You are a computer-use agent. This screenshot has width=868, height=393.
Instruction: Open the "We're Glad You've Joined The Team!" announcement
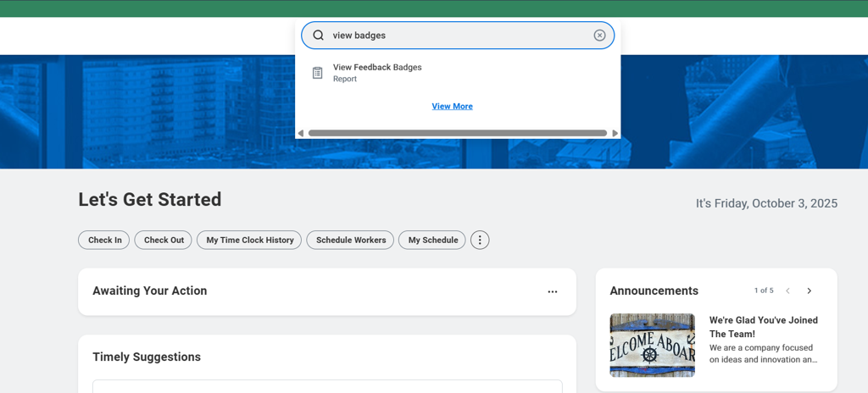tap(763, 327)
